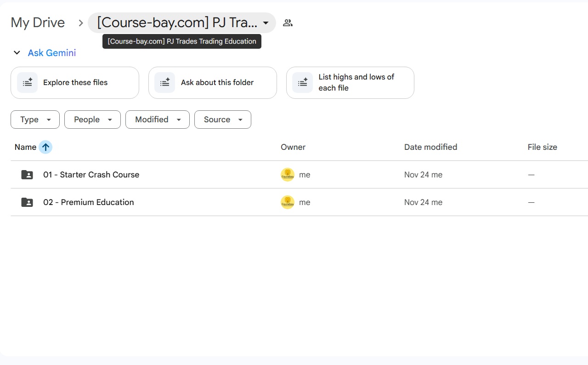
Task: Click owner avatar in Starter Crash Course row
Action: [288, 175]
